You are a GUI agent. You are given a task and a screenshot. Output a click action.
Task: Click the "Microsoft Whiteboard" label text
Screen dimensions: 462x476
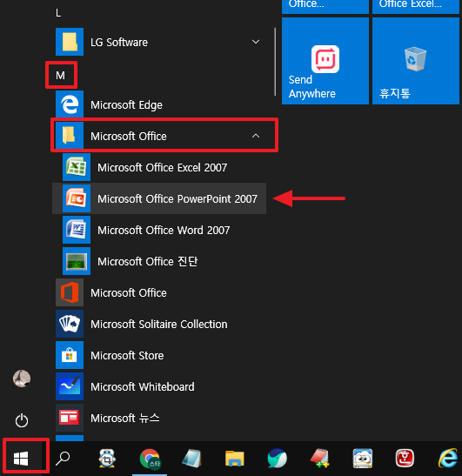coord(143,386)
